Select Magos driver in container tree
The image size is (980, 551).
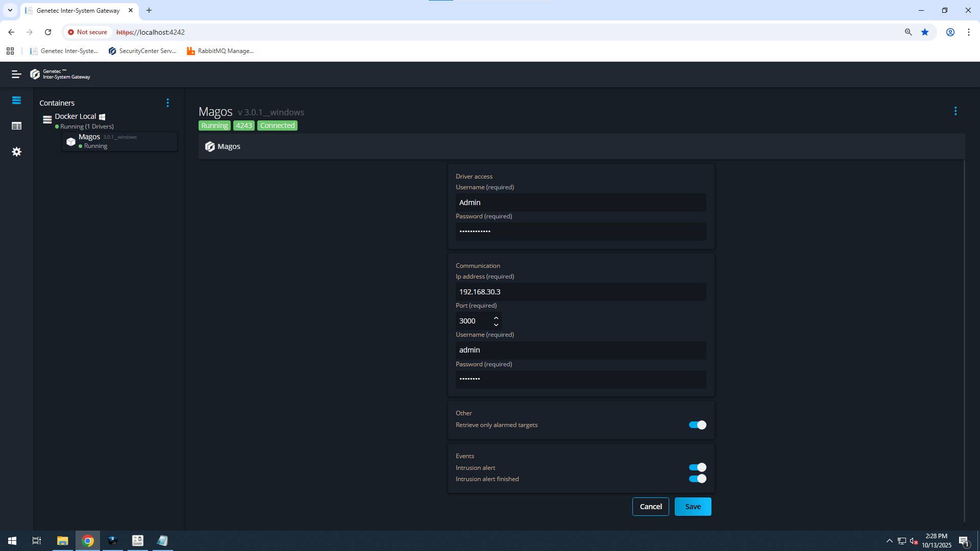click(90, 137)
